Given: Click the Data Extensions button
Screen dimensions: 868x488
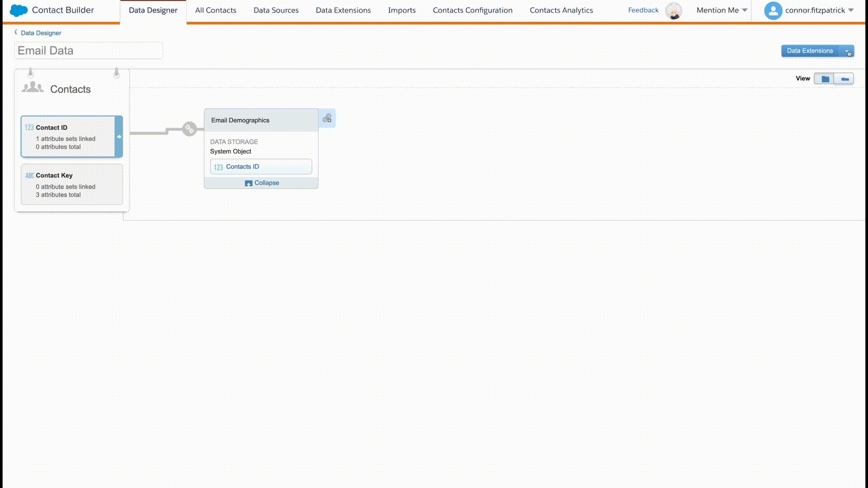Looking at the screenshot, I should tap(810, 51).
